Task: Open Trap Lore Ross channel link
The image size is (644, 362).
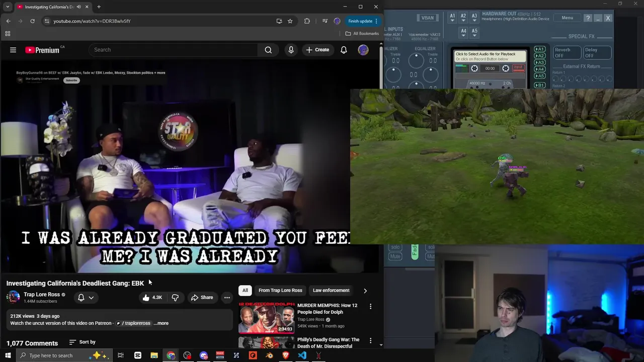Action: coord(42,295)
